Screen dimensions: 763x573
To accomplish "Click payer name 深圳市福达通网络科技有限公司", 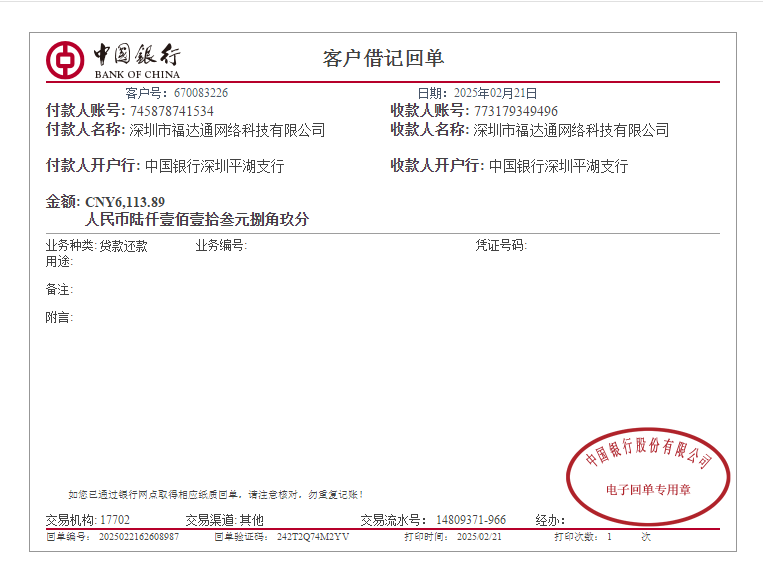I will 227,130.
